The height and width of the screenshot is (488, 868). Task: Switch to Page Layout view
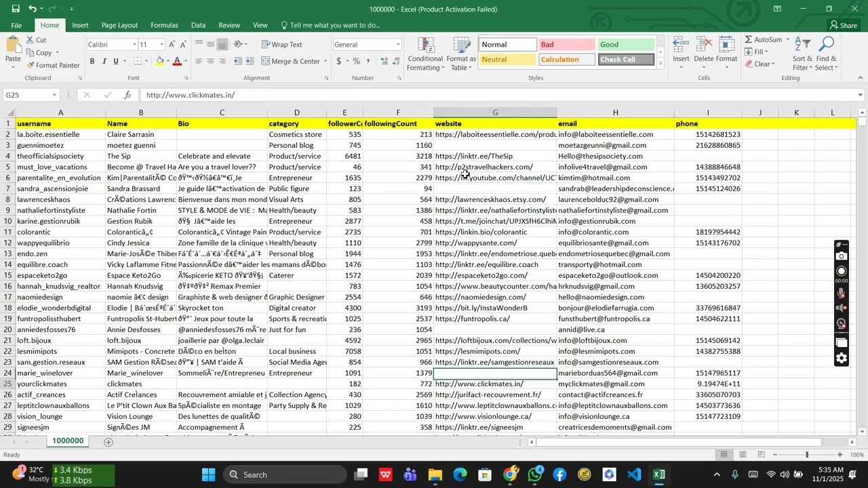tap(743, 455)
